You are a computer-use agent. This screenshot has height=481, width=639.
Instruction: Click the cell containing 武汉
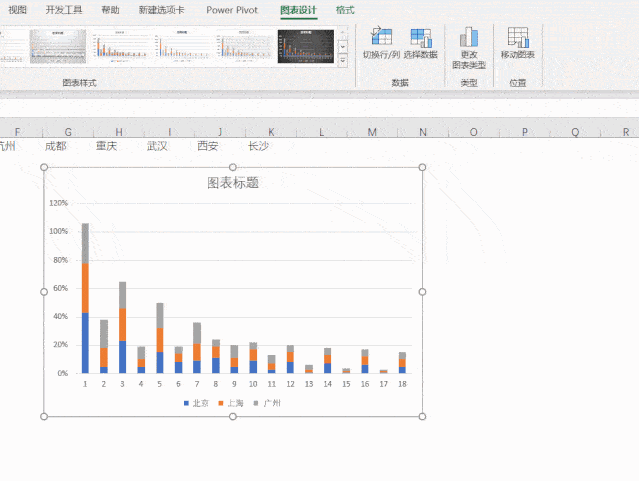pos(170,146)
